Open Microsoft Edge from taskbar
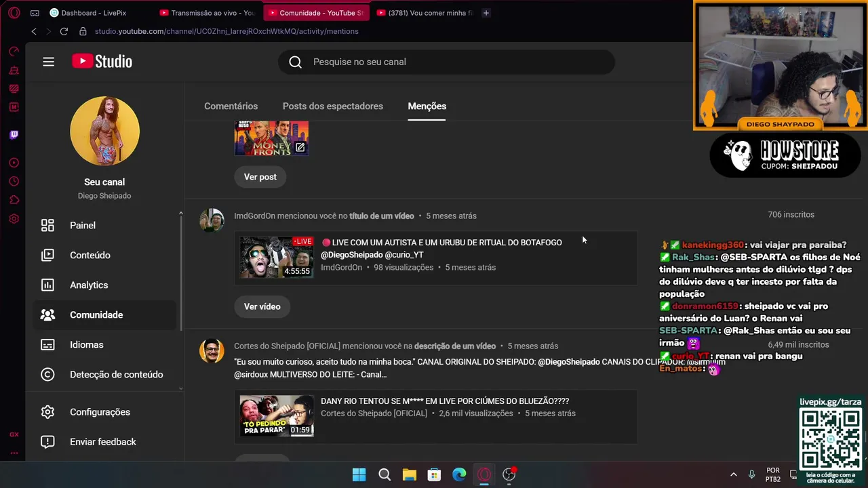868x488 pixels. tap(460, 474)
